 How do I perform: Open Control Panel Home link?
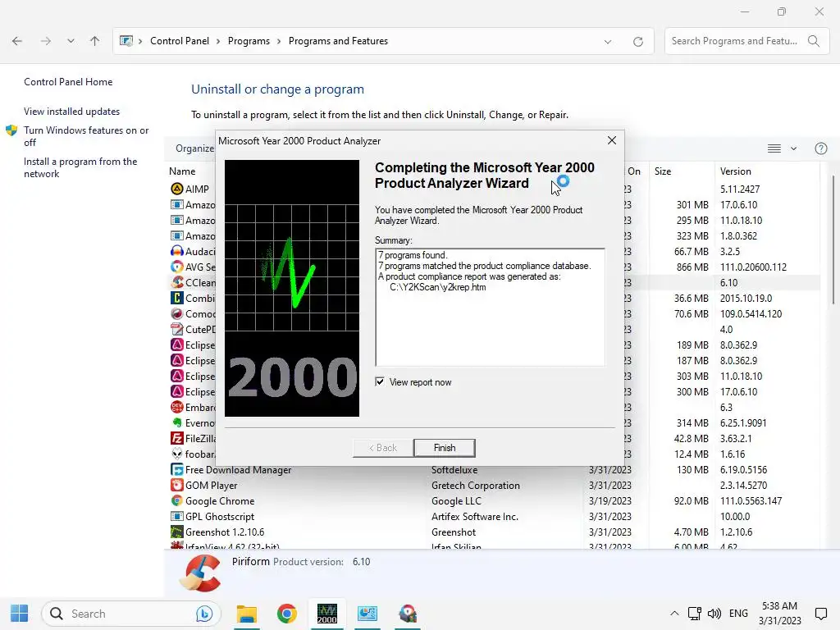[x=68, y=82]
